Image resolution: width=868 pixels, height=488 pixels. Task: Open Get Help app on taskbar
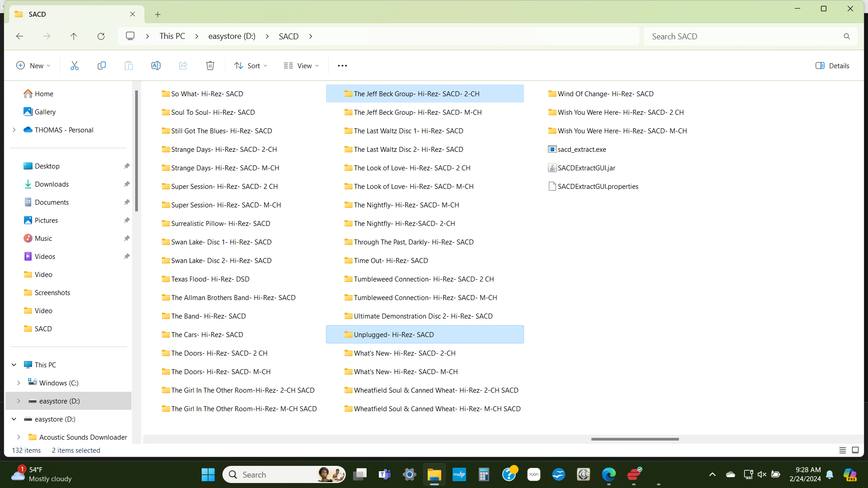(509, 474)
